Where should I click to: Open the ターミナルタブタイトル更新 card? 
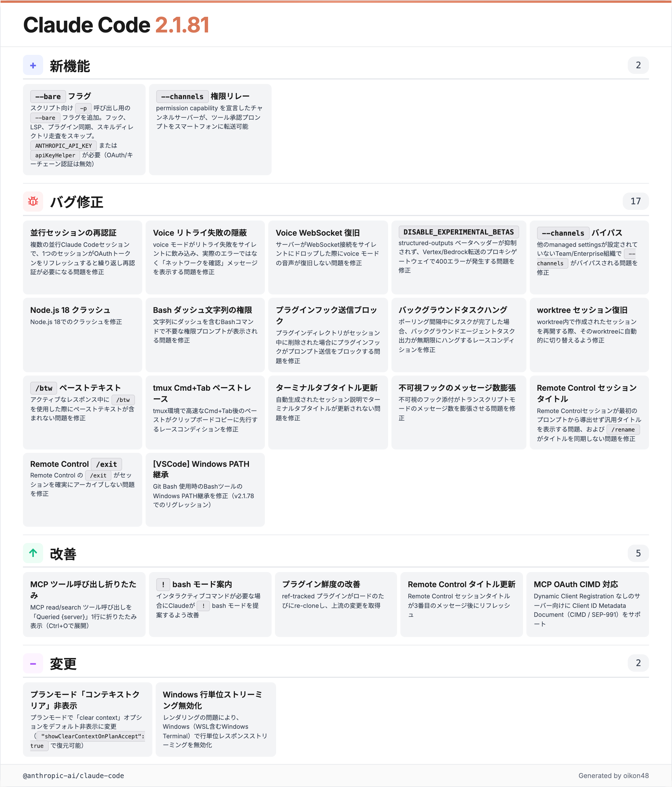tap(328, 413)
